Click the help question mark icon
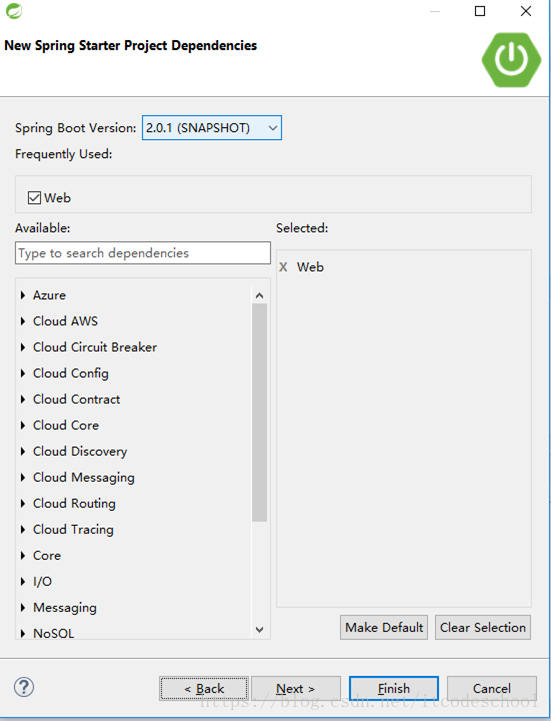This screenshot has width=551, height=721. point(23,687)
